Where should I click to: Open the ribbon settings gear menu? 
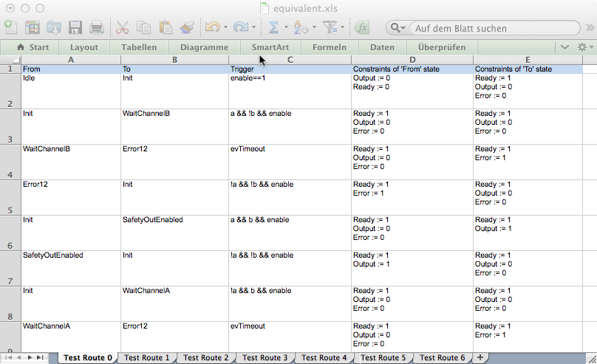click(x=584, y=47)
